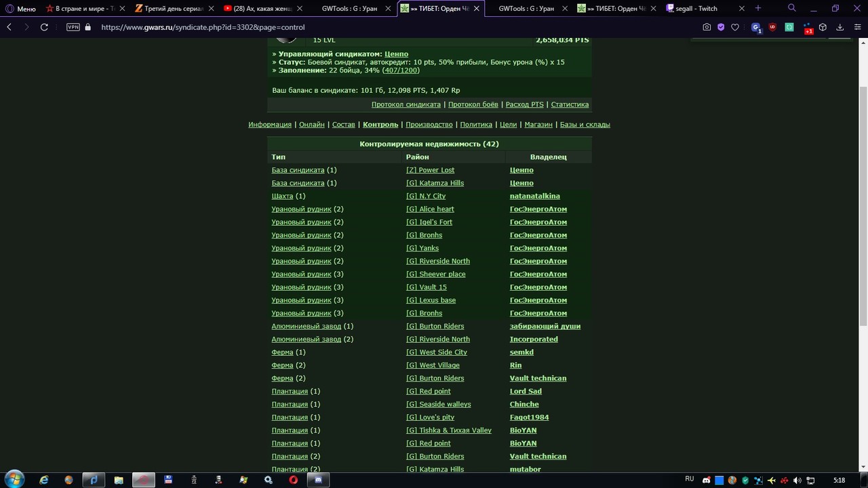This screenshot has width=868, height=488.
Task: Open tab search magnifier icon
Action: pyautogui.click(x=792, y=8)
